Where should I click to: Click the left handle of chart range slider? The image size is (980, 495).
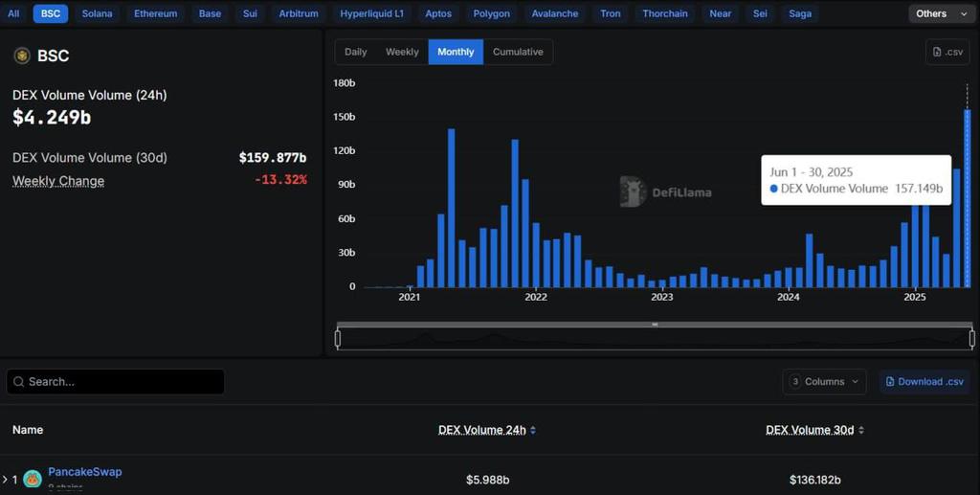point(338,338)
